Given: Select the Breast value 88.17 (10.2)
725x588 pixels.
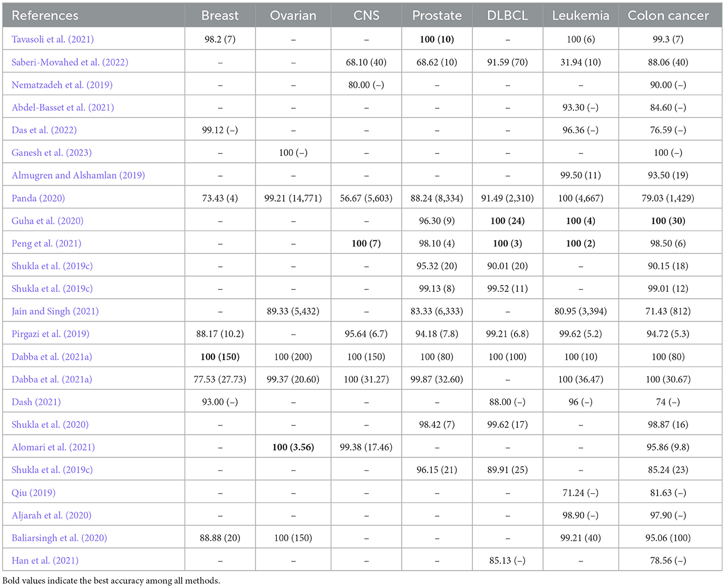Looking at the screenshot, I should (x=220, y=334).
